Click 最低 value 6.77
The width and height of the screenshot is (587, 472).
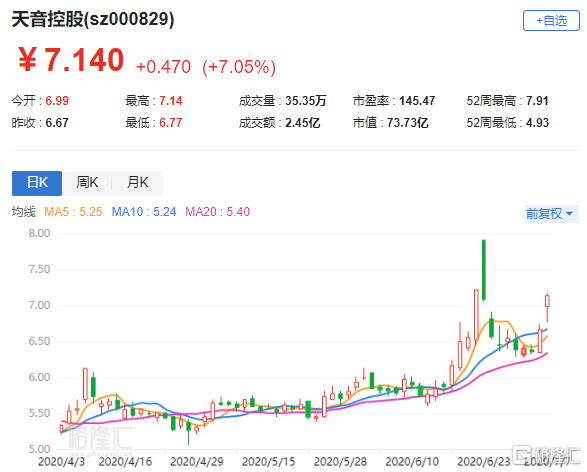(171, 123)
